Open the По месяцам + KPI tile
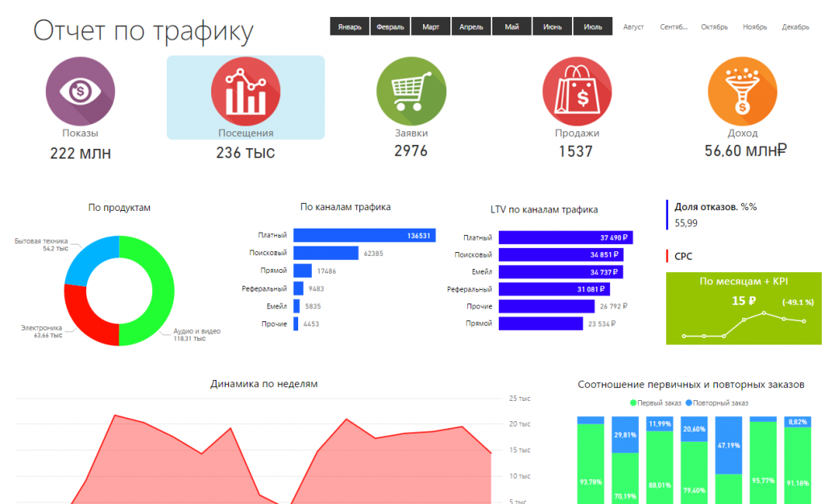 coord(744,308)
